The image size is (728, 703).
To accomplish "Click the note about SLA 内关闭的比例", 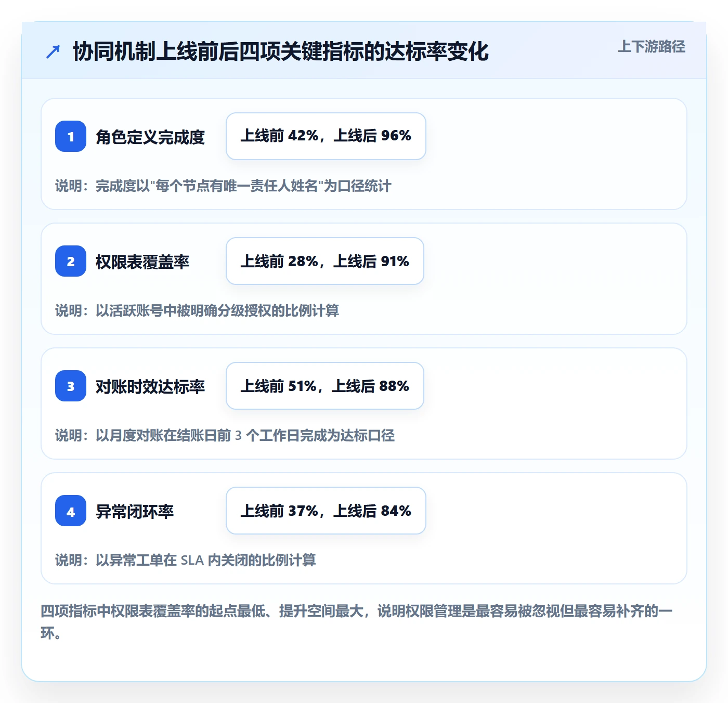I will [186, 560].
